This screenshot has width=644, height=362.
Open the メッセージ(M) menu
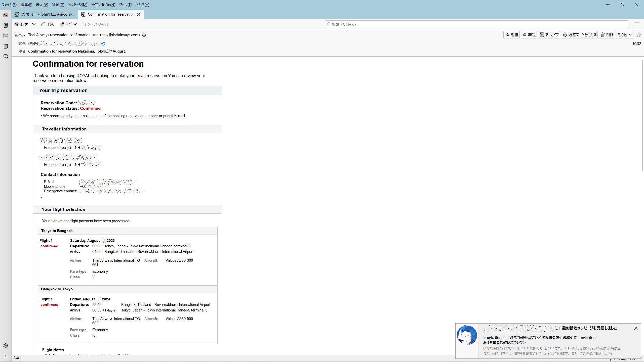pyautogui.click(x=77, y=5)
